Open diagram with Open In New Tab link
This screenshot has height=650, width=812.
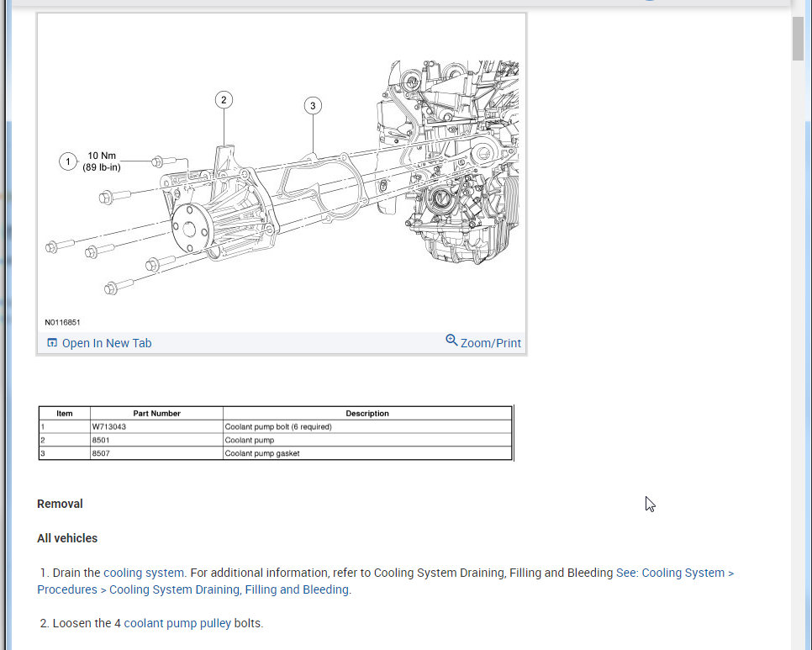pos(107,343)
